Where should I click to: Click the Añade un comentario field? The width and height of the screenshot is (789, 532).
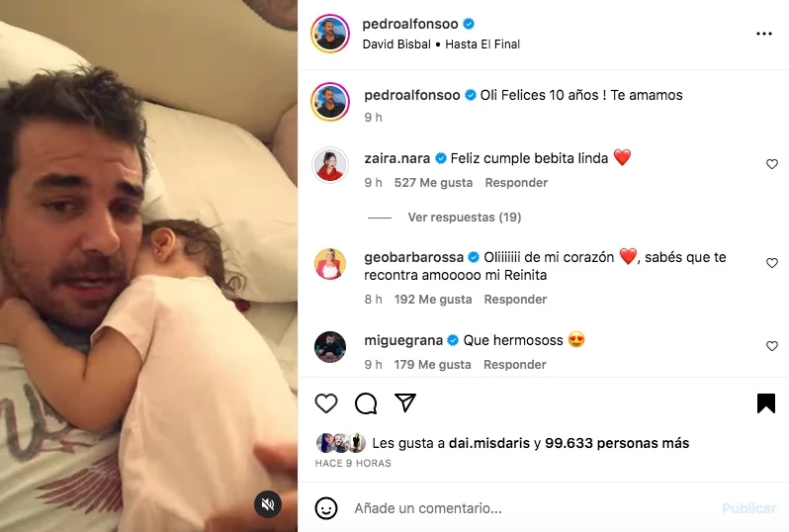[533, 508]
